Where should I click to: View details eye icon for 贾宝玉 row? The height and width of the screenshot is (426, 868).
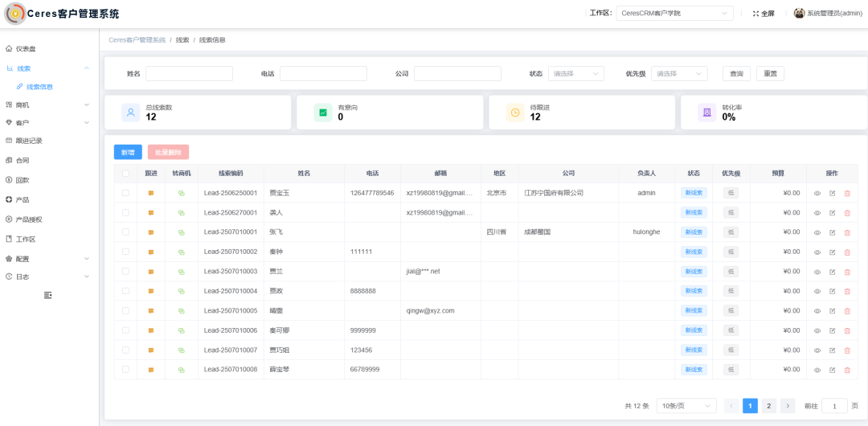pos(817,193)
